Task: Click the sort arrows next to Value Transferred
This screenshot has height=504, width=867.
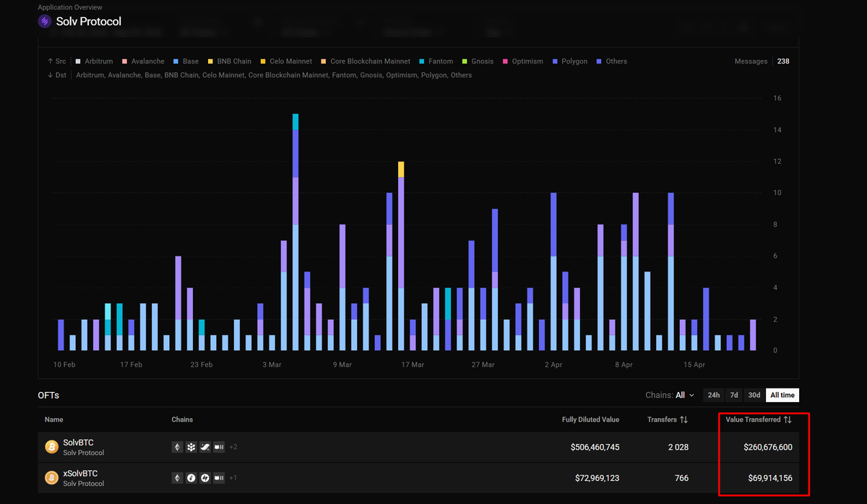Action: click(x=788, y=420)
